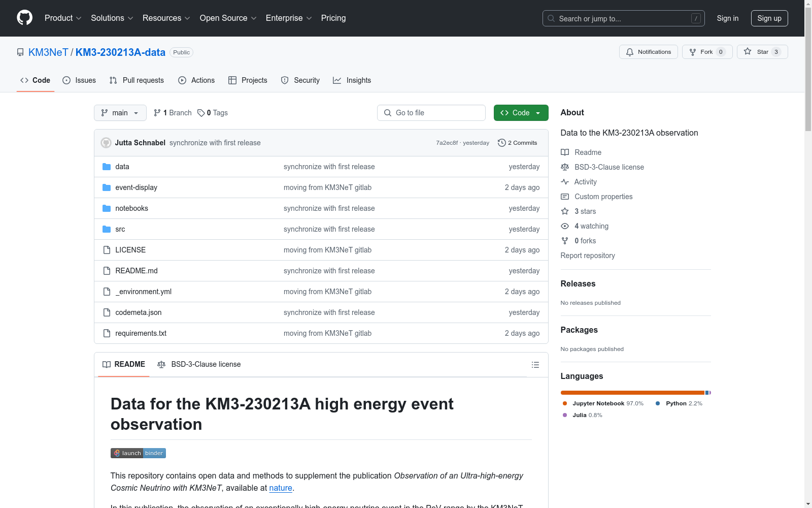Image resolution: width=812 pixels, height=508 pixels.
Task: Click the README.md file icon
Action: tap(107, 271)
